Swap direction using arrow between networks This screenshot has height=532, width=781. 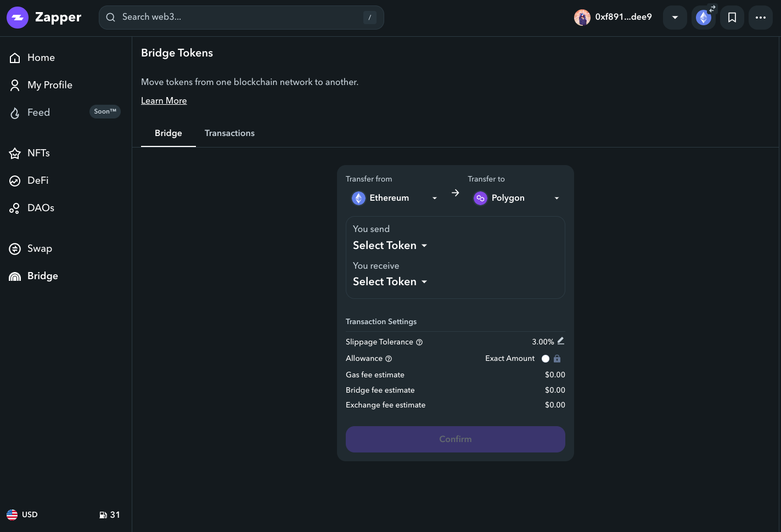click(455, 193)
